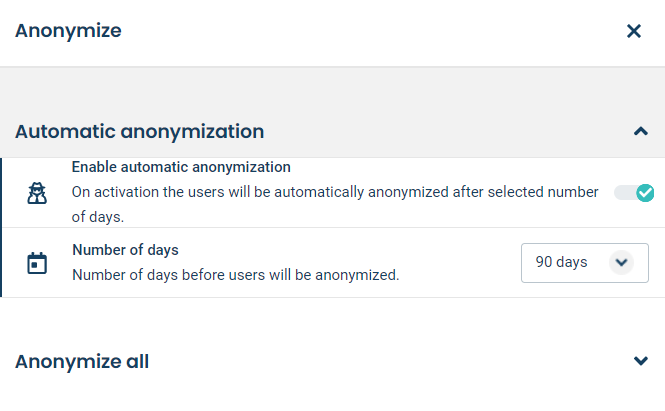Expand Anonymize all using the down chevron
The image size is (665, 411).
click(641, 361)
